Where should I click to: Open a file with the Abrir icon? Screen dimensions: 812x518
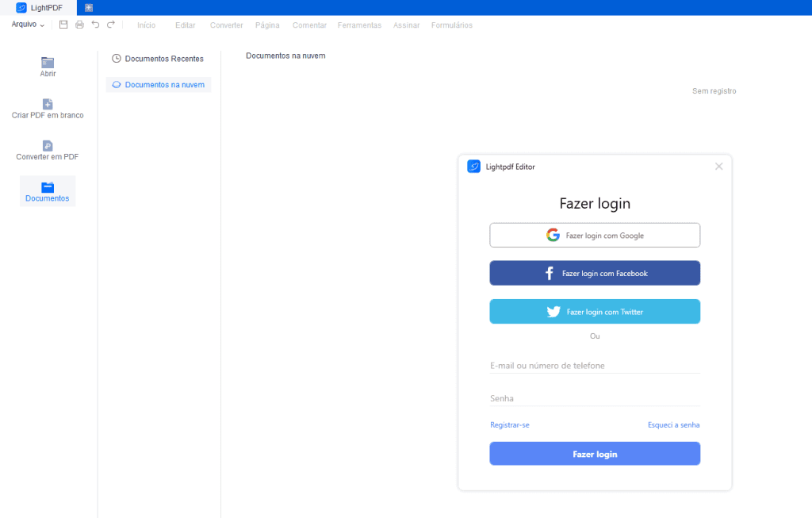(x=48, y=62)
